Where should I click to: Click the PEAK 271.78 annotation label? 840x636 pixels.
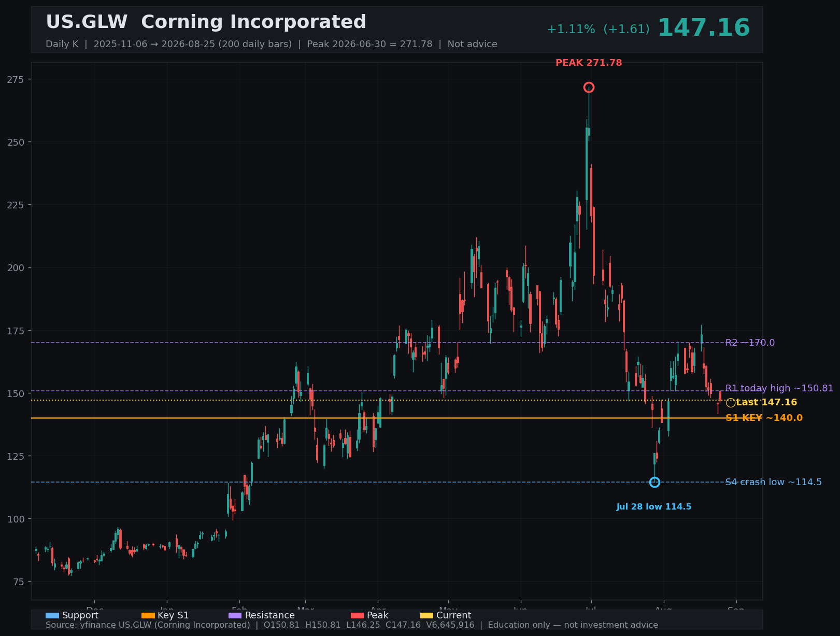pos(589,63)
